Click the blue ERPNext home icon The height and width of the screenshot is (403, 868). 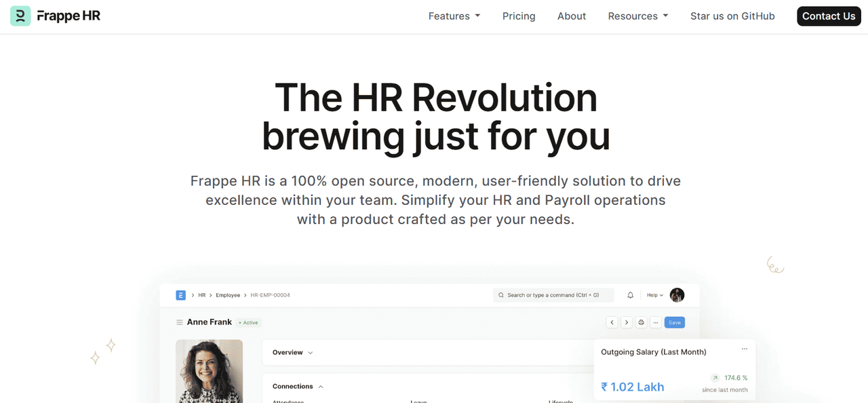click(x=180, y=295)
